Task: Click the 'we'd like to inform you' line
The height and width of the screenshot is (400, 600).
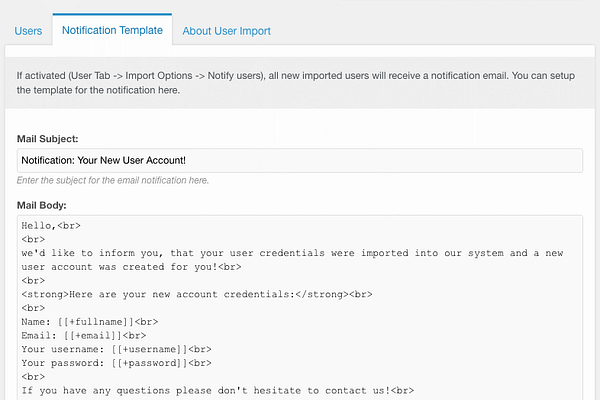Action: (292, 253)
